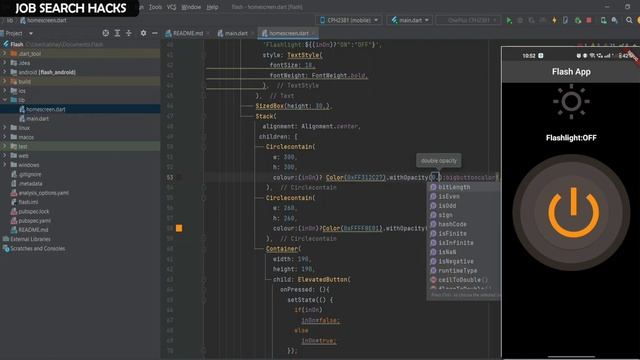Hide the Project panel with minus icon

coord(155,33)
